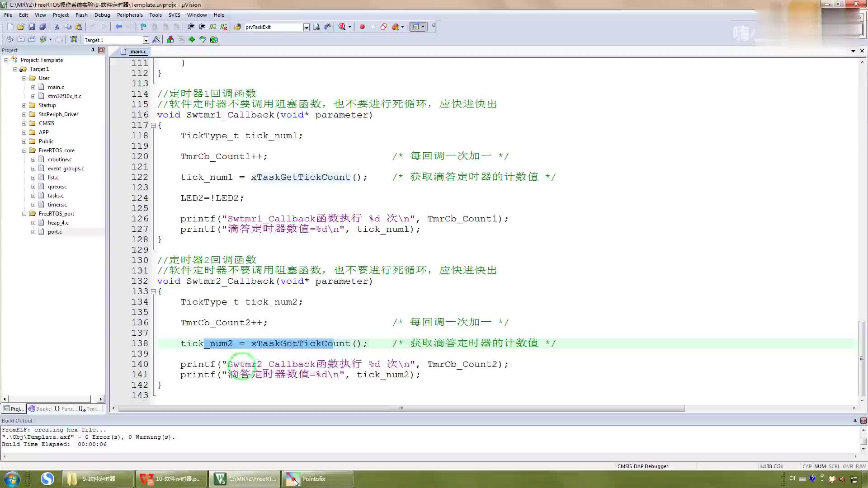
Task: Click the Select Software Packs icon
Action: [203, 39]
